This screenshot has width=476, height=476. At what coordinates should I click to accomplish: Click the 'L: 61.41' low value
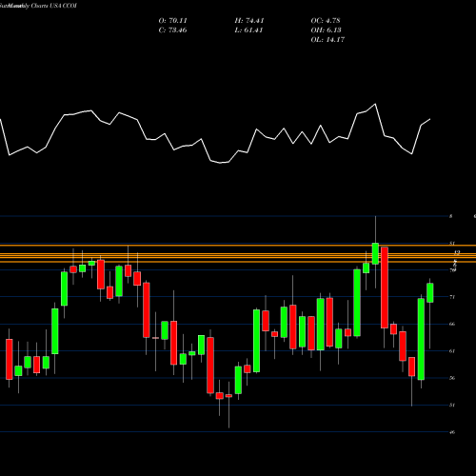[x=249, y=30]
